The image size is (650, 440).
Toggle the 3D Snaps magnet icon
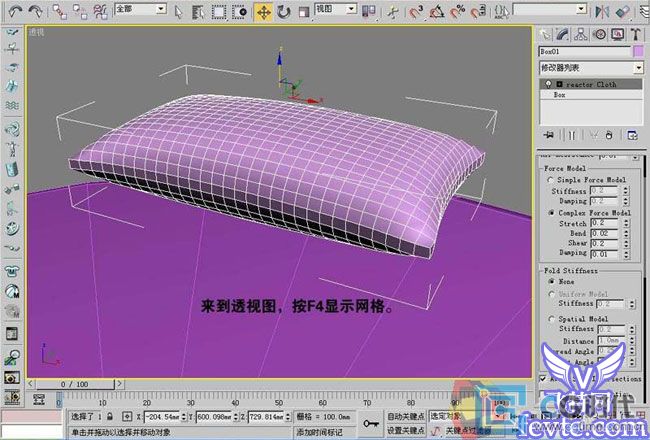416,12
